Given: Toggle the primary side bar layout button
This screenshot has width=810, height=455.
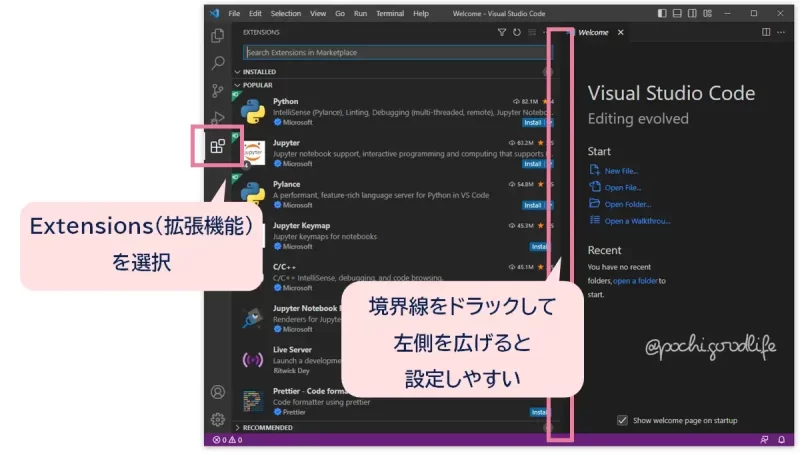Looking at the screenshot, I should pos(662,13).
